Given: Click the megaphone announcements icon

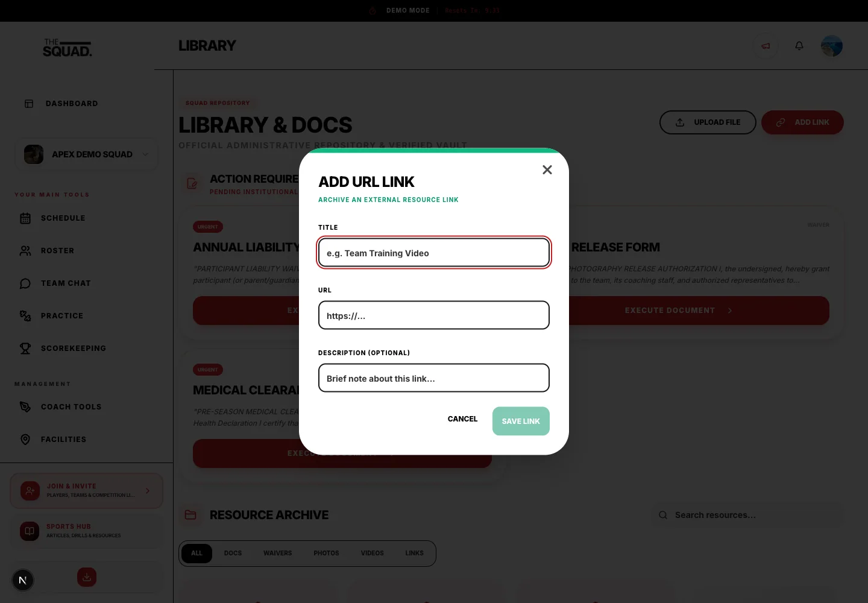Looking at the screenshot, I should tap(766, 46).
